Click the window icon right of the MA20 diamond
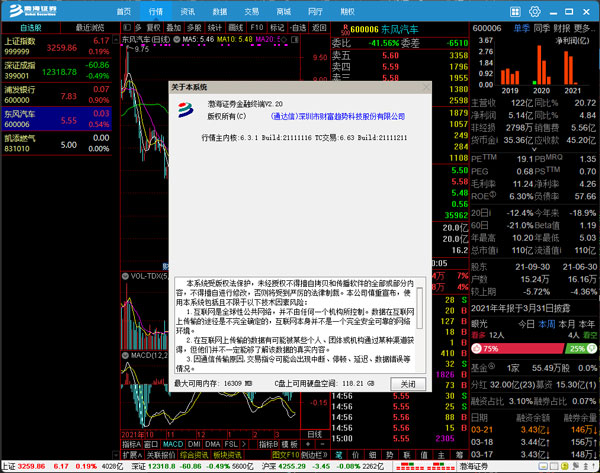The image size is (600, 473). [x=294, y=39]
